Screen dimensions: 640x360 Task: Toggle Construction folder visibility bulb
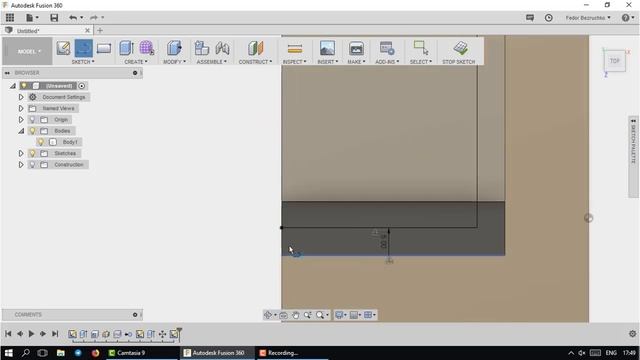(x=32, y=164)
